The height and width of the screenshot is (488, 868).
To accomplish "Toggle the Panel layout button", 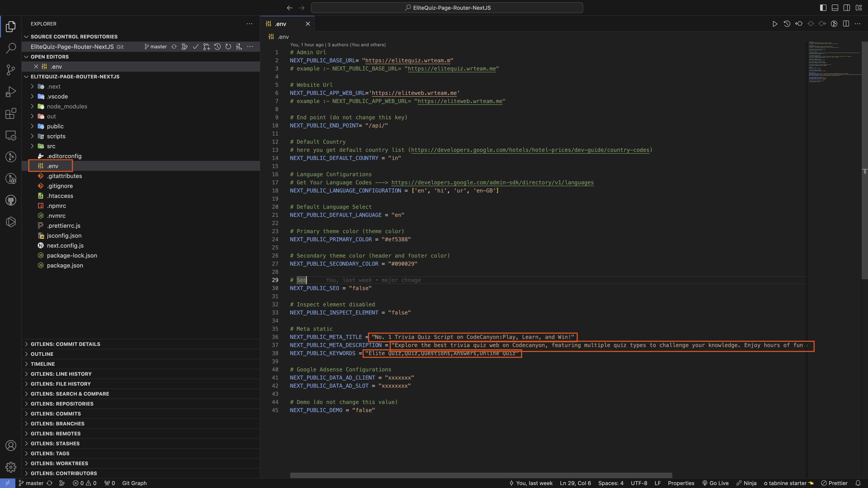I will tap(835, 8).
